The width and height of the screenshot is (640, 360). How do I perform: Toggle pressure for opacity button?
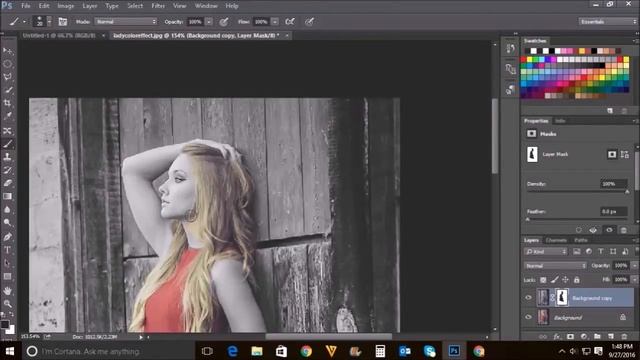point(224,22)
